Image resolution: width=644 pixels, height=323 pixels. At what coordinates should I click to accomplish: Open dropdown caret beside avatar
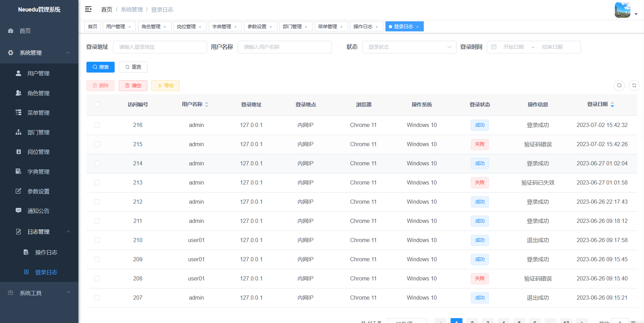[x=636, y=14]
